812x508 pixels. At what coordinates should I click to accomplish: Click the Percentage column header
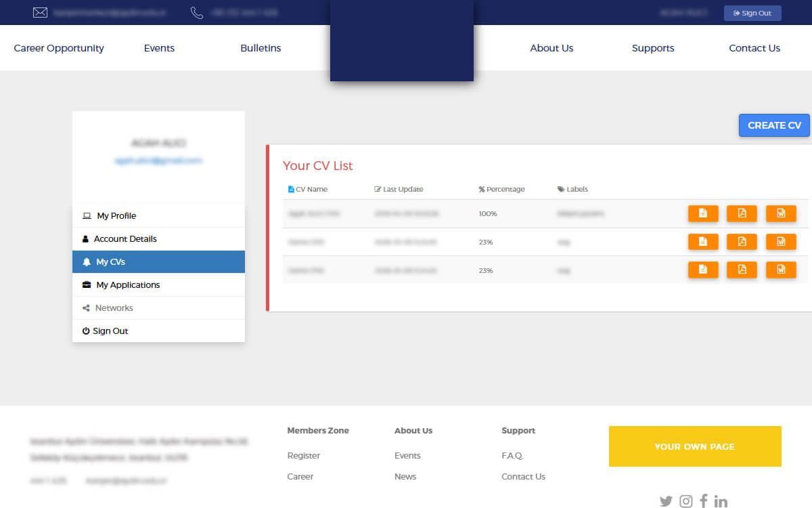coord(501,189)
